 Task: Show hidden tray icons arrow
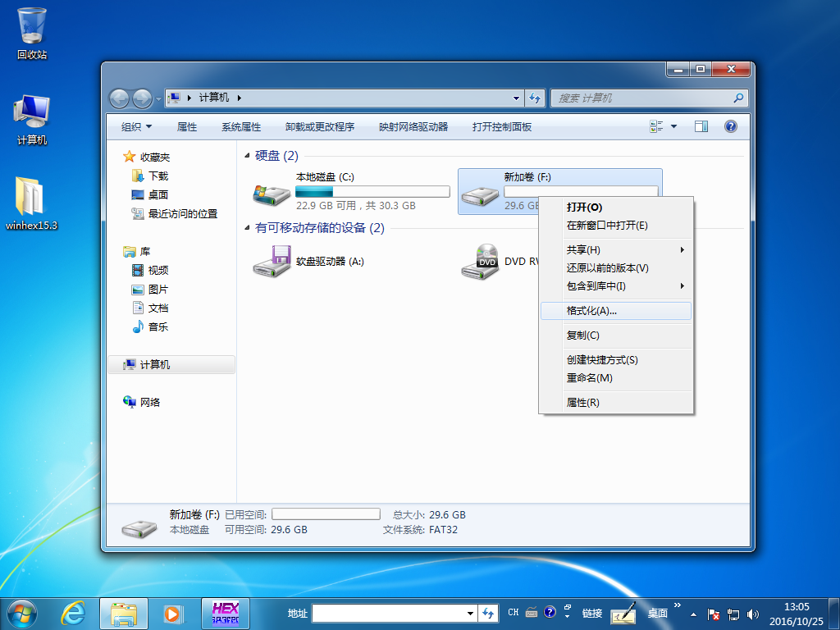[694, 614]
